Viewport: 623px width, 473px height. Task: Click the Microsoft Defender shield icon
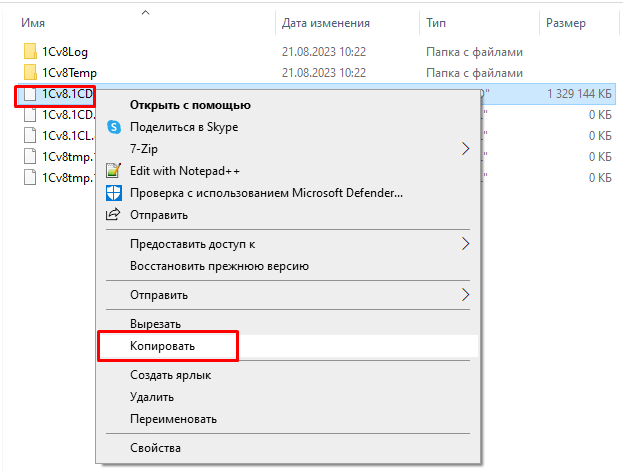(x=113, y=193)
